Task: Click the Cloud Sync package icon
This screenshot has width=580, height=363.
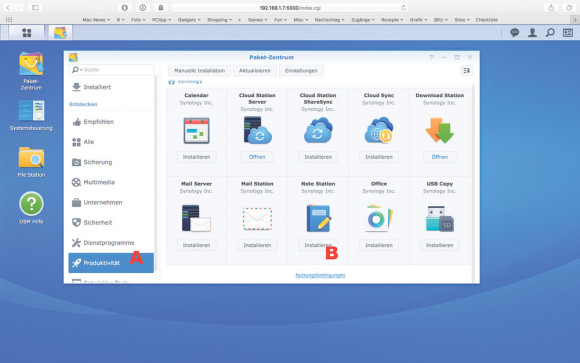Action: pyautogui.click(x=379, y=130)
